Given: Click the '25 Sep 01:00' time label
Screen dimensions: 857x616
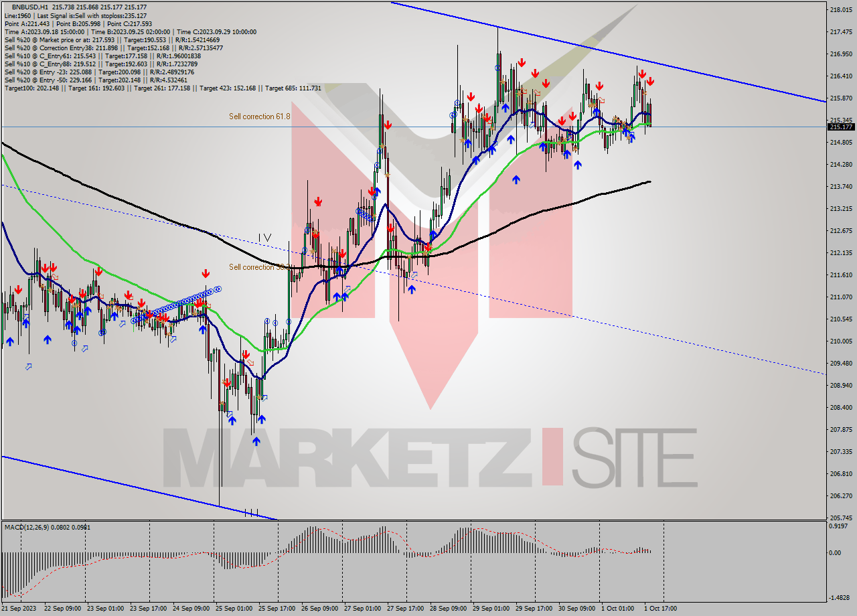Looking at the screenshot, I should point(235,609).
